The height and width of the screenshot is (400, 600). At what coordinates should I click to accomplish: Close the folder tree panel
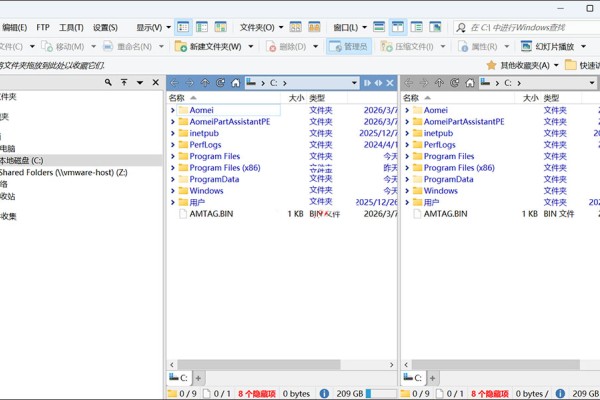click(x=156, y=82)
